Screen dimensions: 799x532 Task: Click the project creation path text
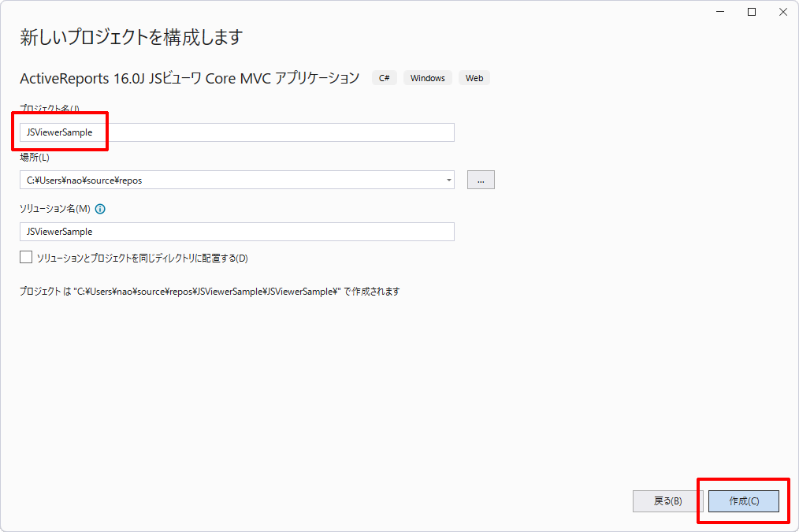tap(210, 292)
